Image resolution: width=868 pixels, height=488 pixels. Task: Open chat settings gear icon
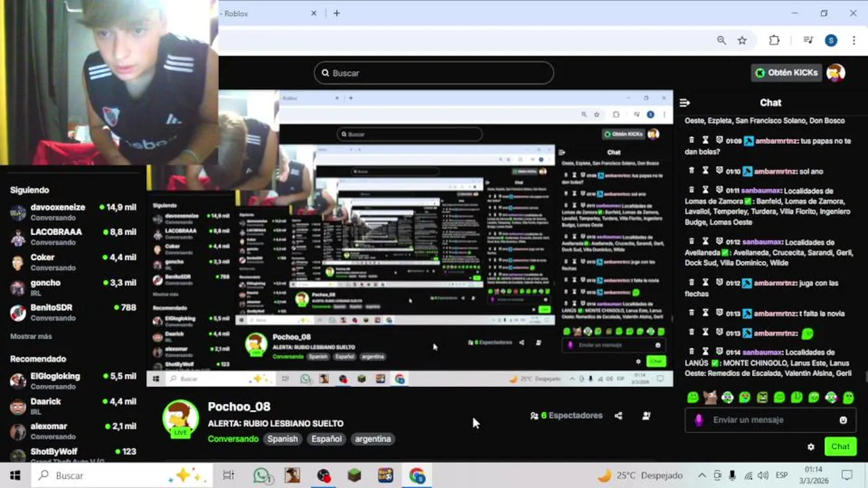pyautogui.click(x=810, y=447)
